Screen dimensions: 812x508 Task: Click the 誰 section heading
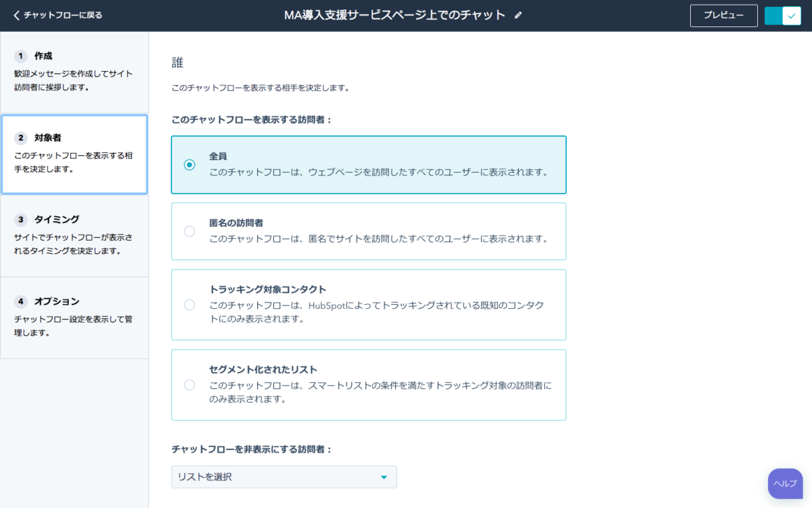click(x=178, y=63)
